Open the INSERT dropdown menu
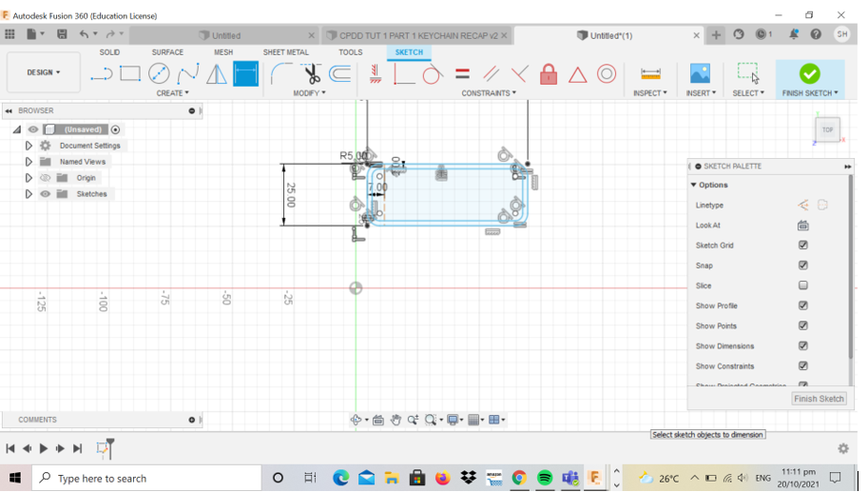This screenshot has height=492, width=868. click(x=701, y=93)
